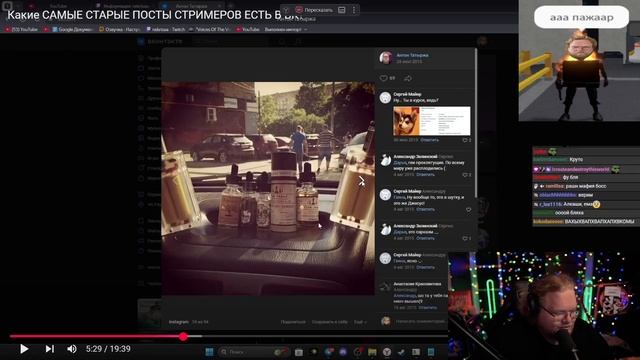640x360 pixels.
Task: Open the 'Ещё' dropdown under photo
Action: (360, 322)
